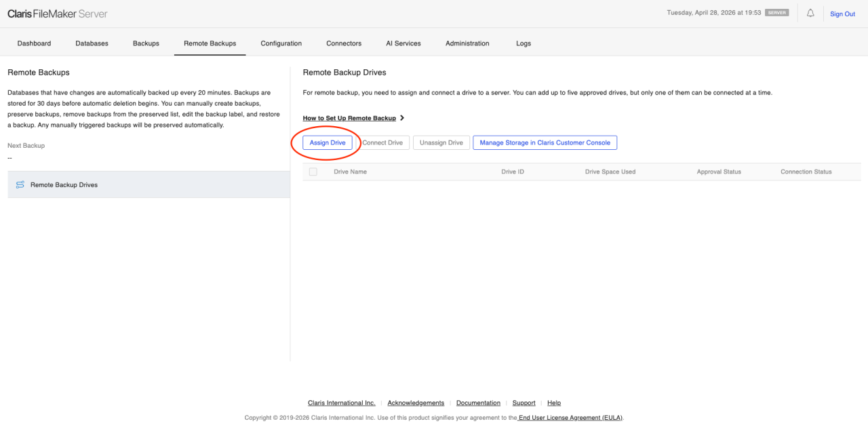Go to the Backups tab

[146, 43]
